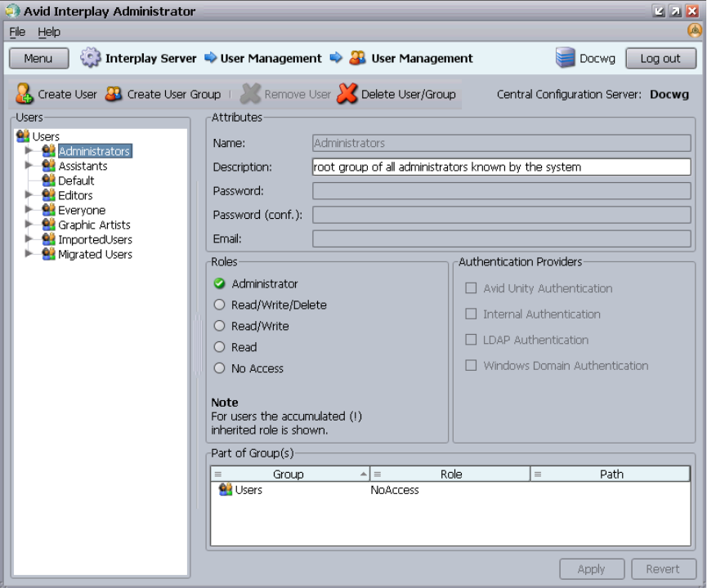Viewport: 707px width, 588px height.
Task: Go to first User Management breadcrumb
Action: [271, 58]
